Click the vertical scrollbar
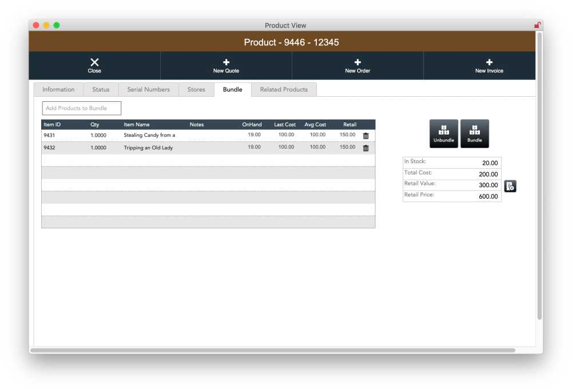 click(539, 176)
